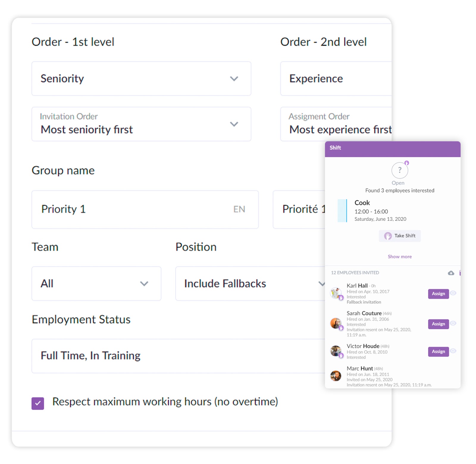Image resolution: width=476 pixels, height=464 pixels.
Task: Click Sarah Couture's profile picture
Action: pos(336,323)
